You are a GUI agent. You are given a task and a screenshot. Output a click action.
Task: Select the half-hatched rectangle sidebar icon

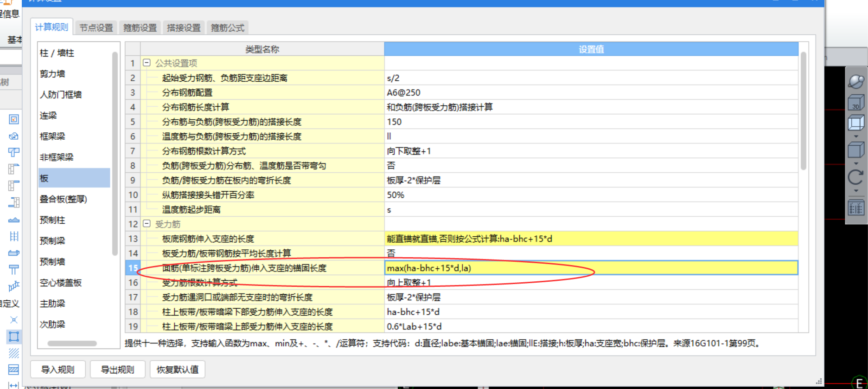[14, 370]
